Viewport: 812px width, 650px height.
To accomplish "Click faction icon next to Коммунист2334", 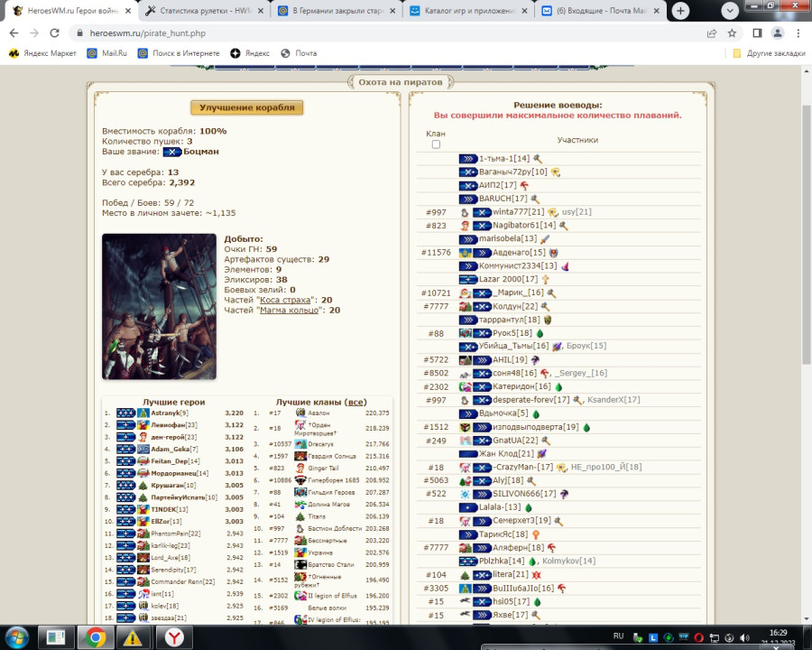I will click(x=565, y=266).
